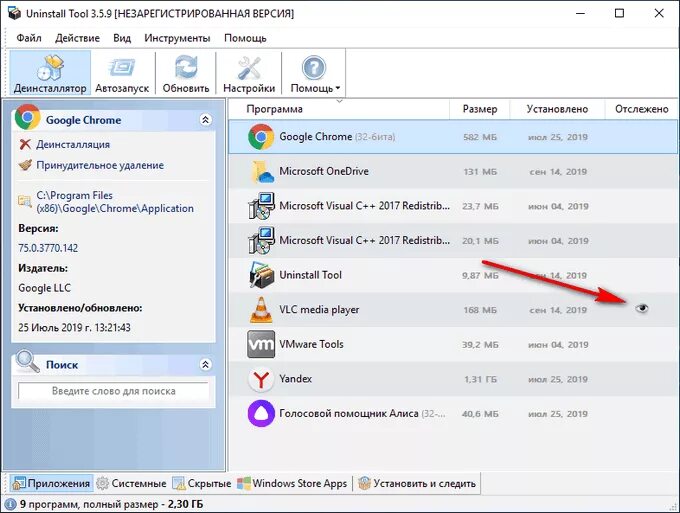Viewport: 680px width, 513px height.
Task: Select the Uninstall Tool program icon
Action: 261,275
